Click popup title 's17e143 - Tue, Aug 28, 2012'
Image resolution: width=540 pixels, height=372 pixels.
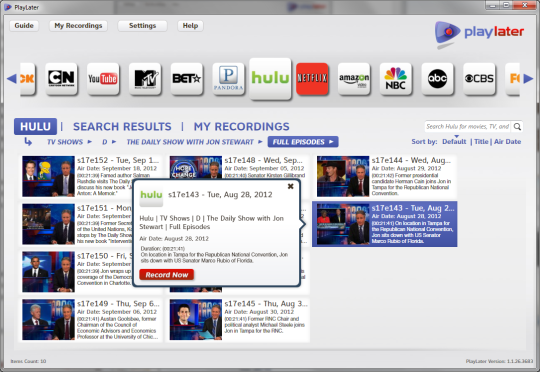[220, 195]
